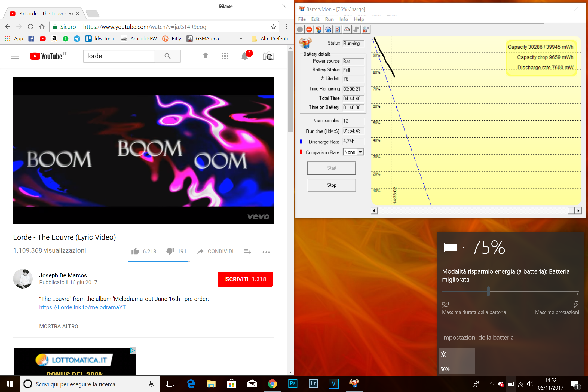588x392 pixels.
Task: Click the gear system info toolbar icon
Action: coord(328,29)
